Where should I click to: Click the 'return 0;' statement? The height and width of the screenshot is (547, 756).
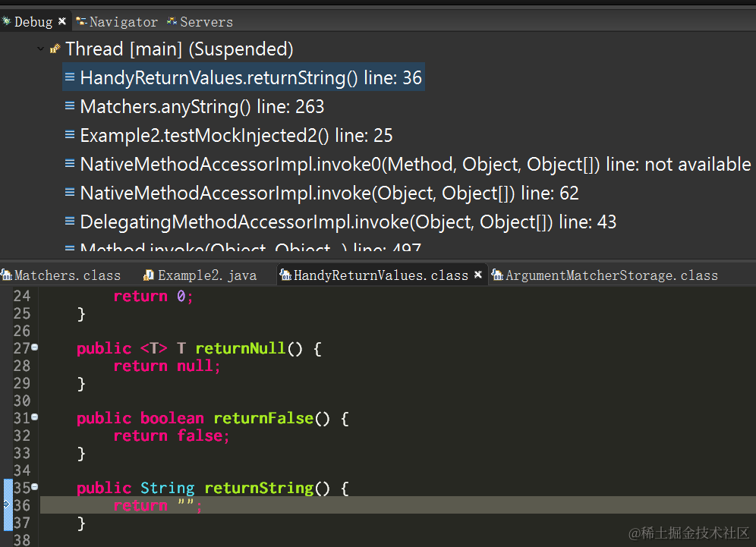(x=153, y=296)
